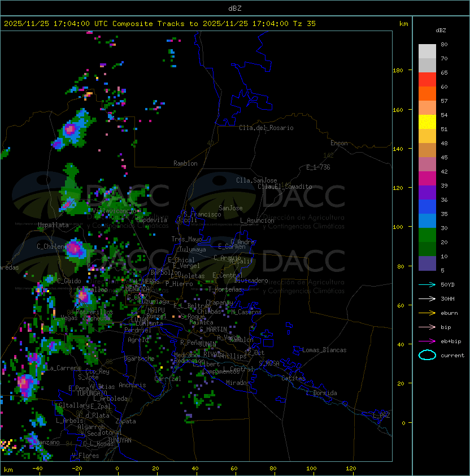
Task: Click the 'Tulumaya' map label
Action: 193,249
